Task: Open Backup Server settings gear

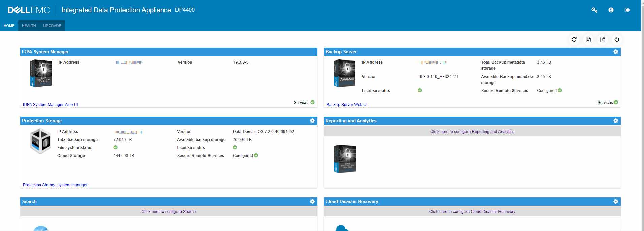Action: click(x=616, y=52)
